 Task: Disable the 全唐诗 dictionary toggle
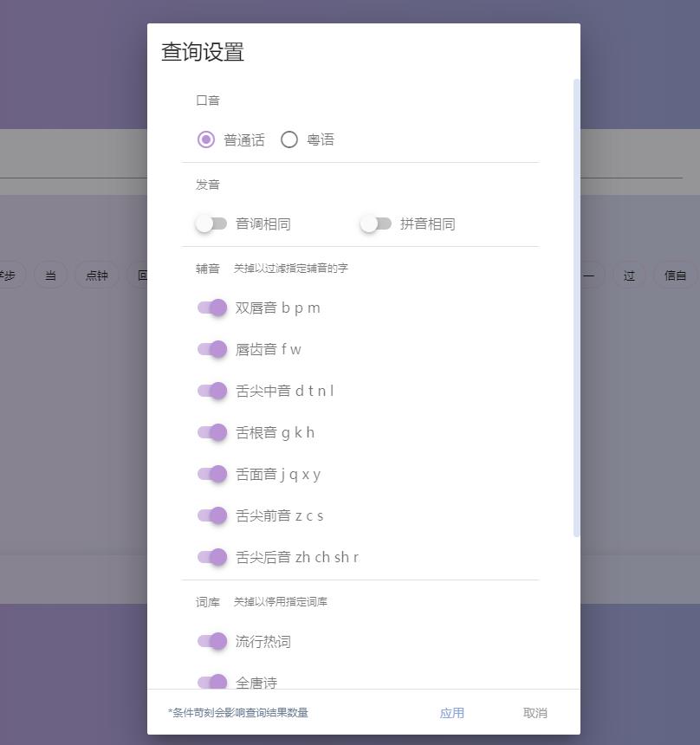pos(211,683)
